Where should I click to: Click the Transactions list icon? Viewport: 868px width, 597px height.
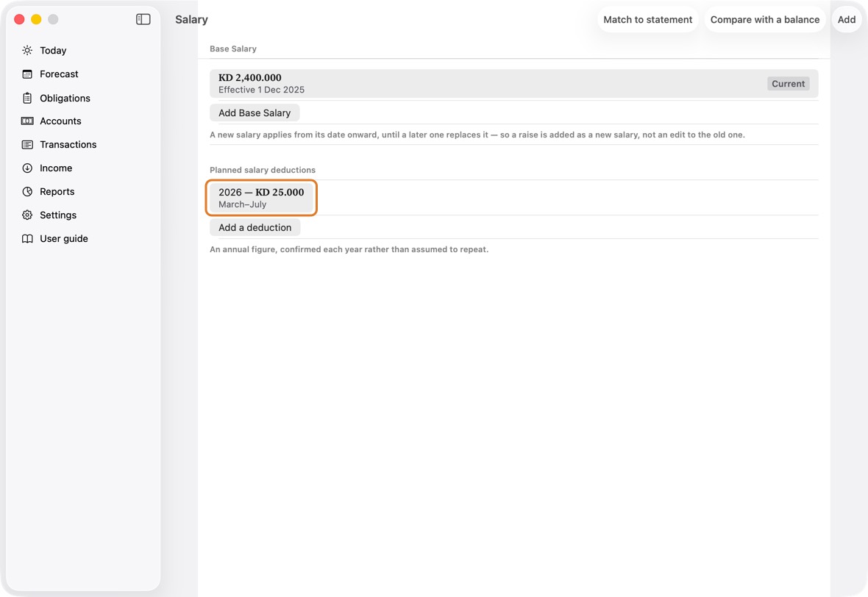tap(27, 144)
